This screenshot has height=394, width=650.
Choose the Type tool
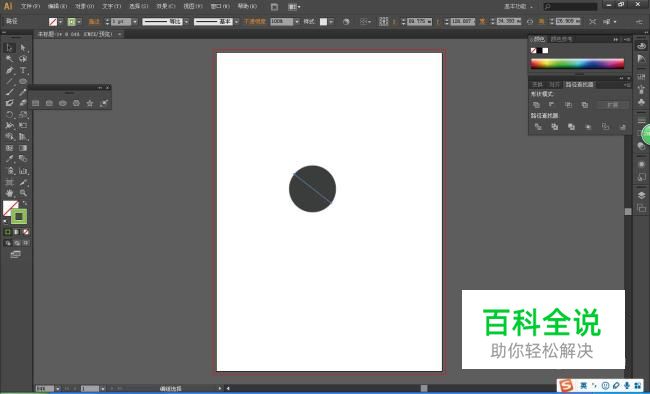coord(23,70)
